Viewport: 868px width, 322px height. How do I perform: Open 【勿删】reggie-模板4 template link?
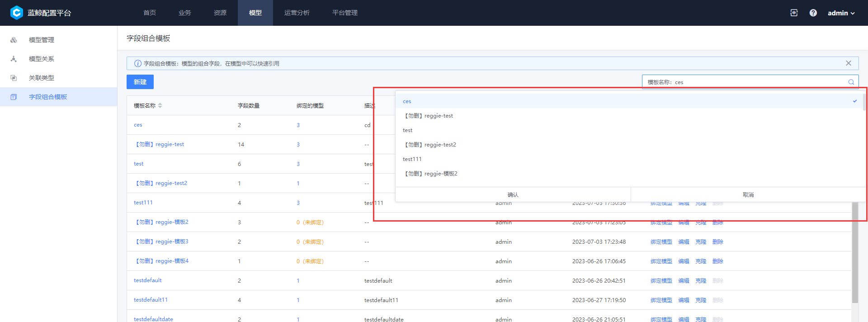pos(161,261)
